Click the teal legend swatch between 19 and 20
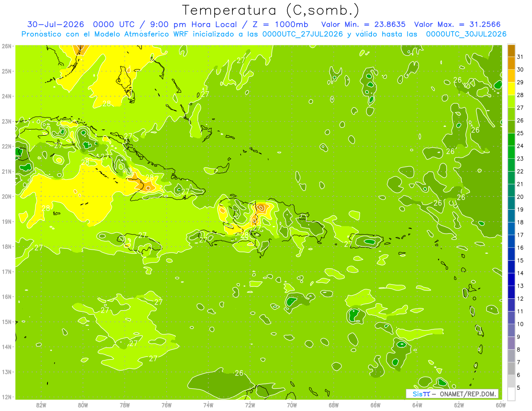The width and height of the screenshot is (532, 411). (511, 203)
